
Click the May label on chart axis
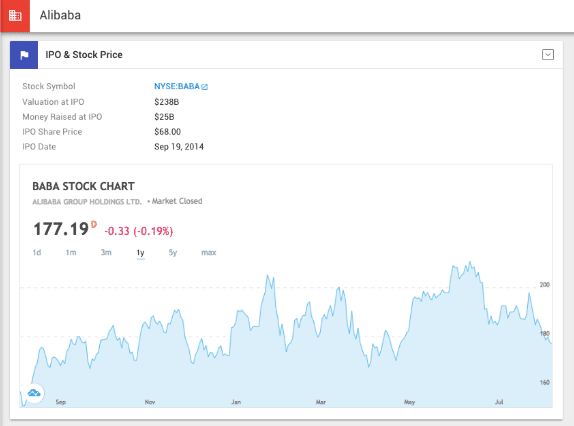(409, 402)
